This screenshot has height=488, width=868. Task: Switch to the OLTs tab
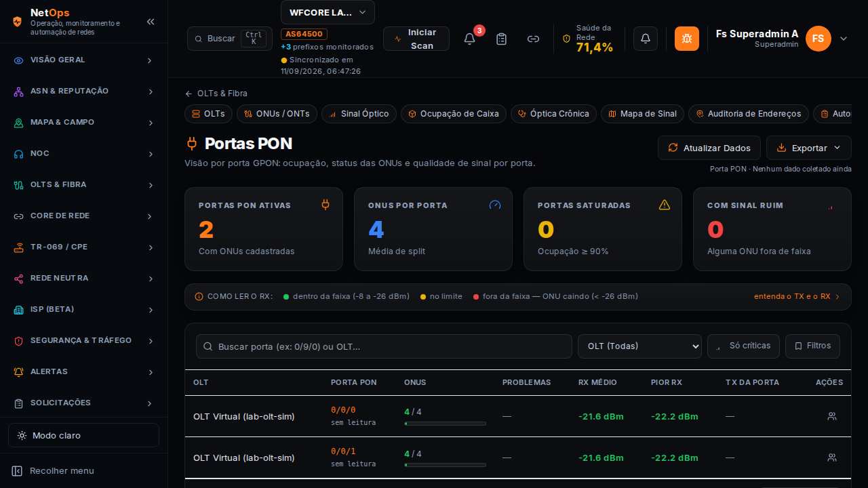click(208, 114)
